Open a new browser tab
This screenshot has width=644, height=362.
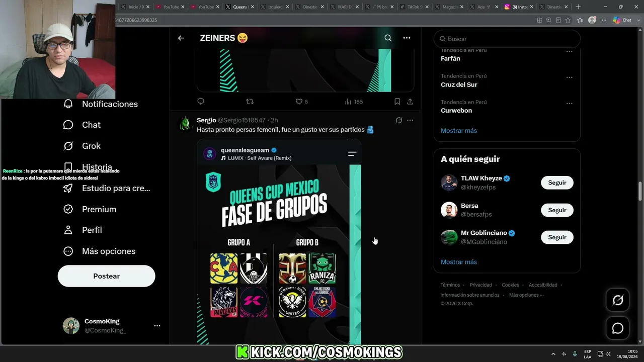click(578, 7)
